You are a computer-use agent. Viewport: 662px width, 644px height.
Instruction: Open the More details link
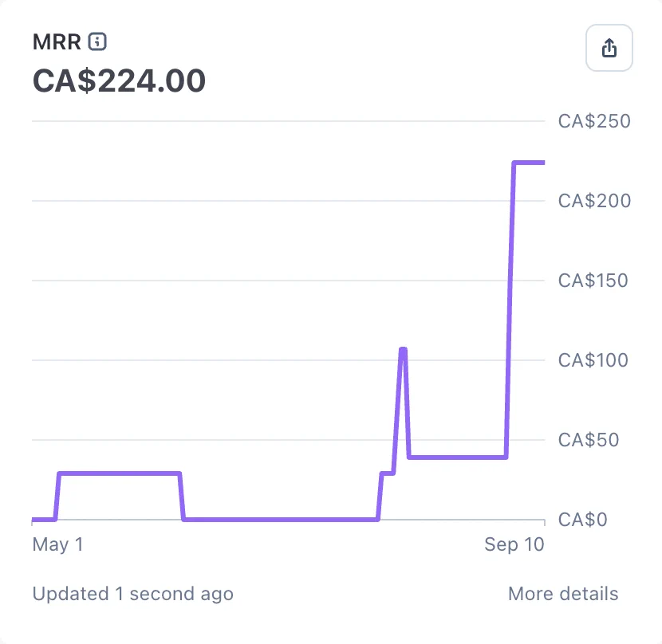[563, 593]
